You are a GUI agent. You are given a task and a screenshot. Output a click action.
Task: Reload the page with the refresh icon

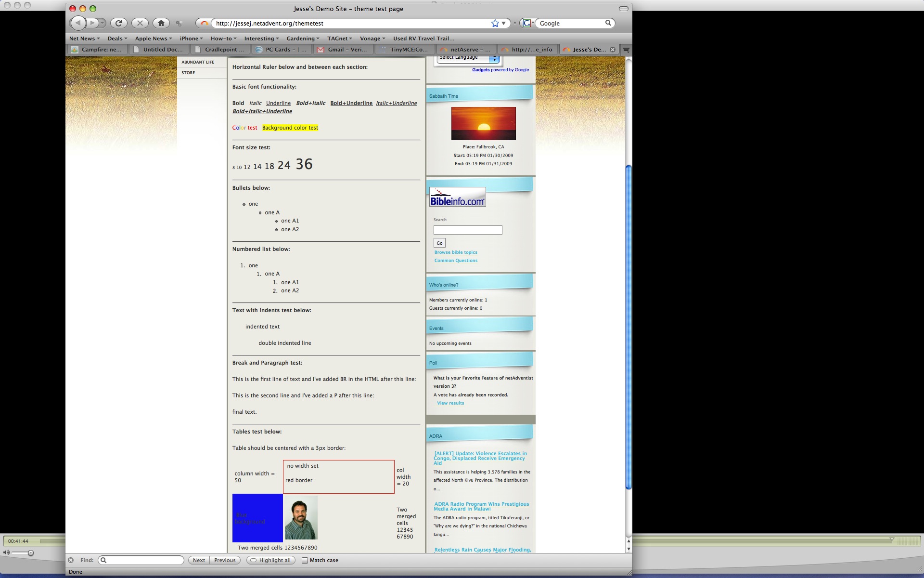click(x=118, y=23)
